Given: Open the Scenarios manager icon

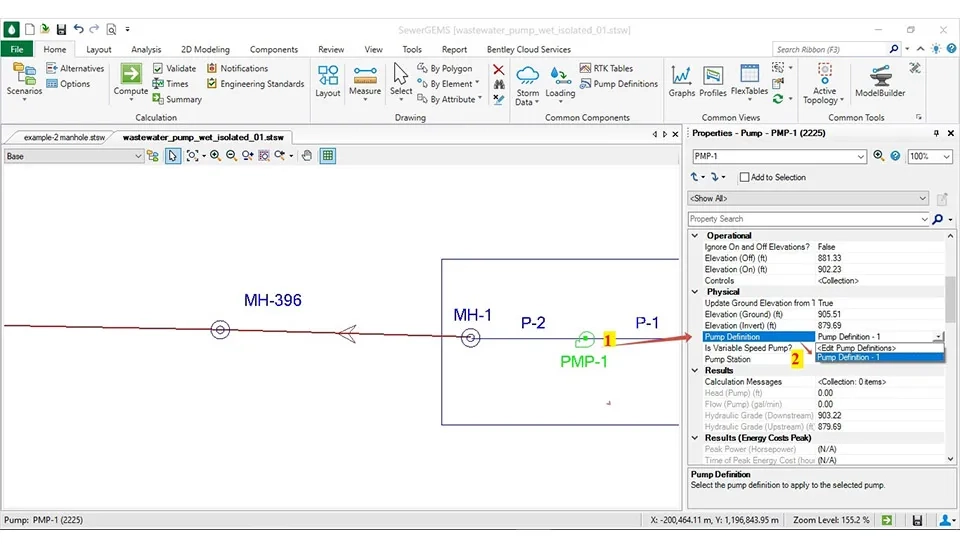Looking at the screenshot, I should pos(24,79).
